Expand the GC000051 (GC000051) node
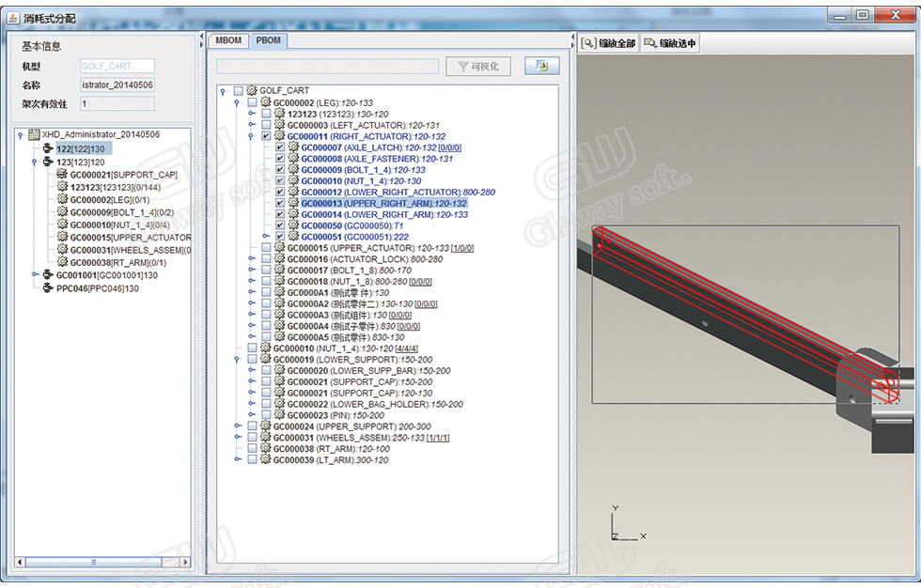The height and width of the screenshot is (588, 921). [x=265, y=236]
